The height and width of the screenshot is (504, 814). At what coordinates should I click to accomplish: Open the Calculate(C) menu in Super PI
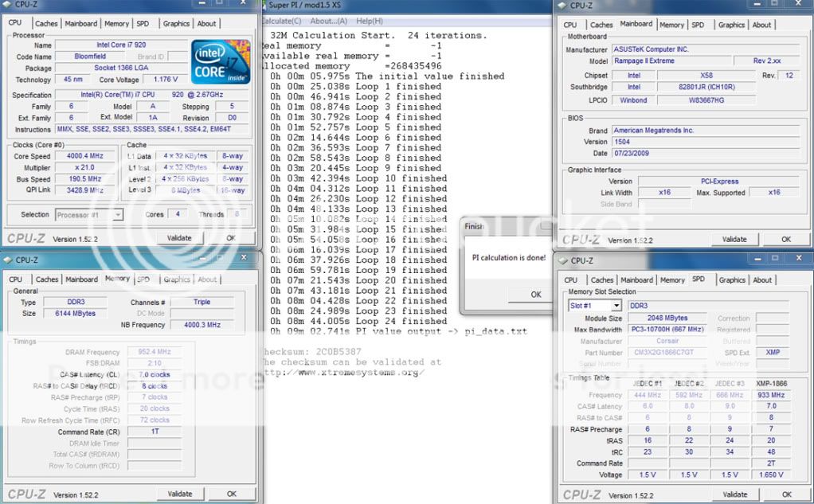(281, 21)
